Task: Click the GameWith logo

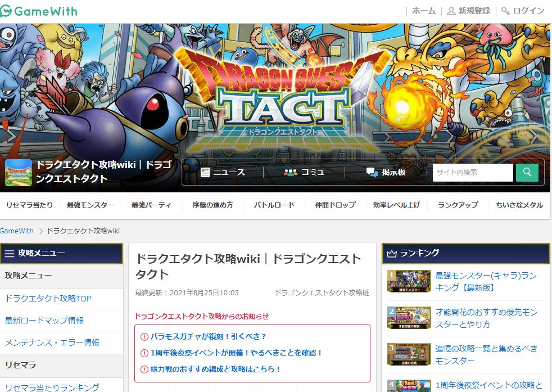Action: point(39,11)
